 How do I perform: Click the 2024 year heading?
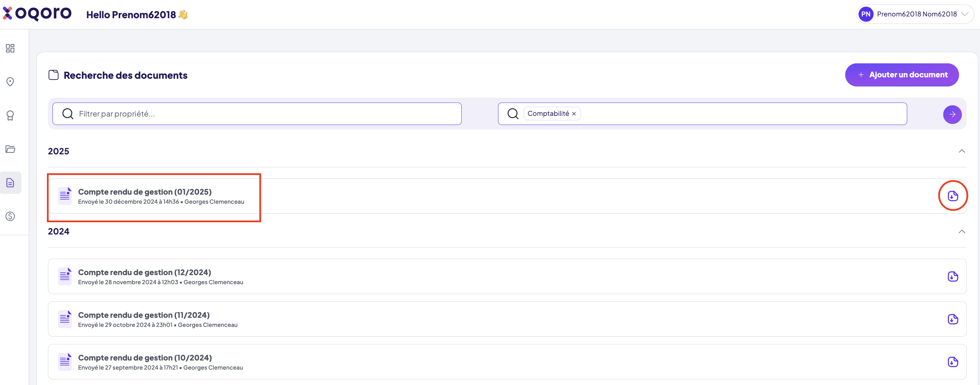click(x=58, y=231)
